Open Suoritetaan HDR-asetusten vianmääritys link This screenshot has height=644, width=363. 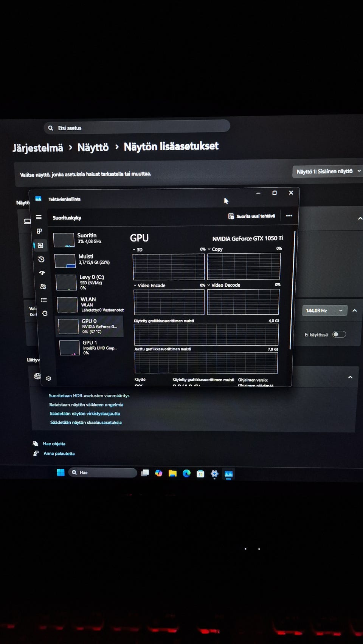point(89,395)
